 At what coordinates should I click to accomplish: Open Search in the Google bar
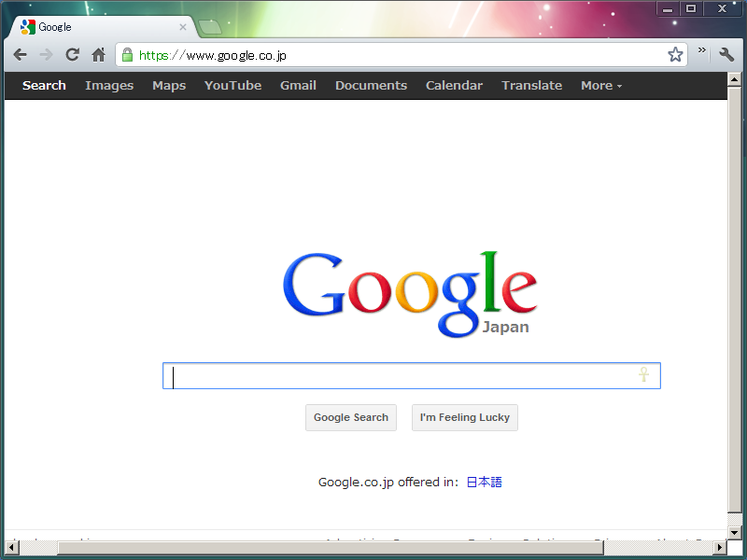pos(44,86)
